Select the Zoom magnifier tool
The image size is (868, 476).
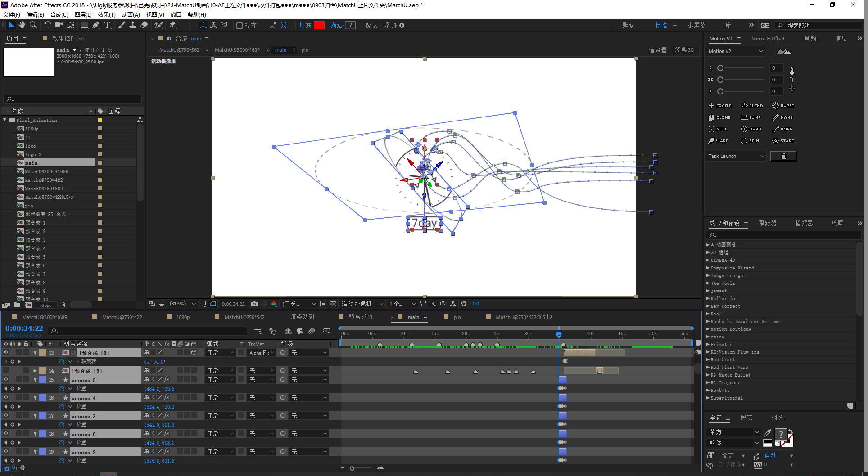tap(33, 25)
